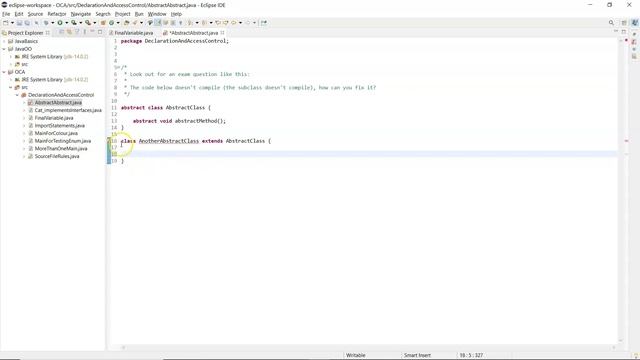The height and width of the screenshot is (360, 640).
Task: Jump to last edit location icon
Action: 218,23
